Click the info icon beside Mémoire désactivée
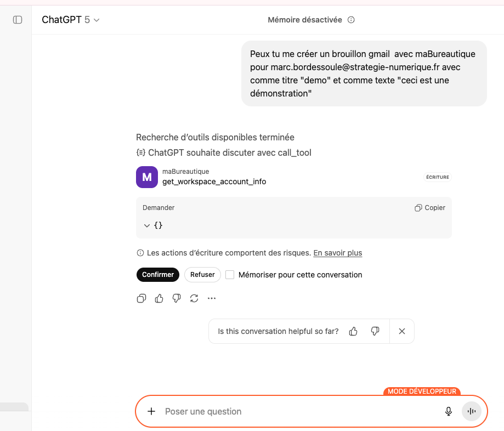 pyautogui.click(x=352, y=20)
